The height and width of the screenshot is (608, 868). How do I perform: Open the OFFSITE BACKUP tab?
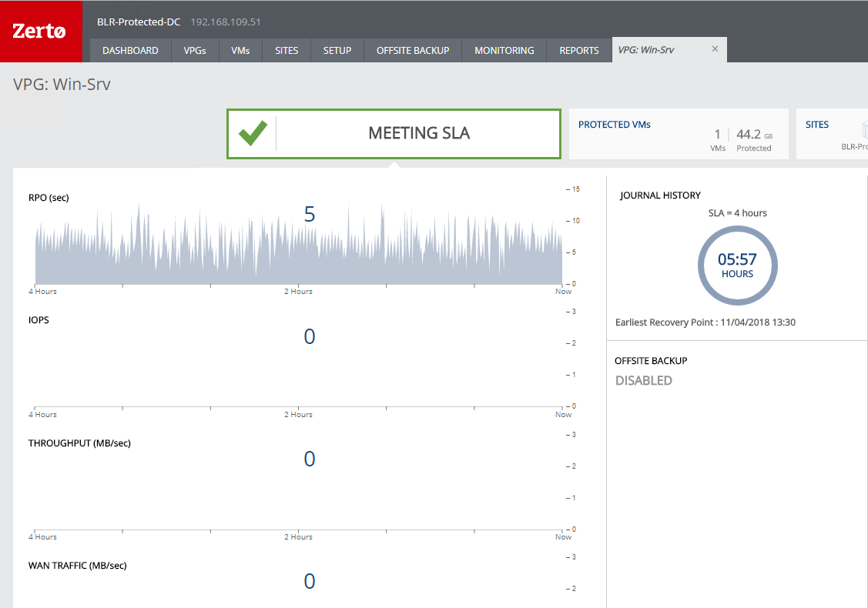point(413,51)
